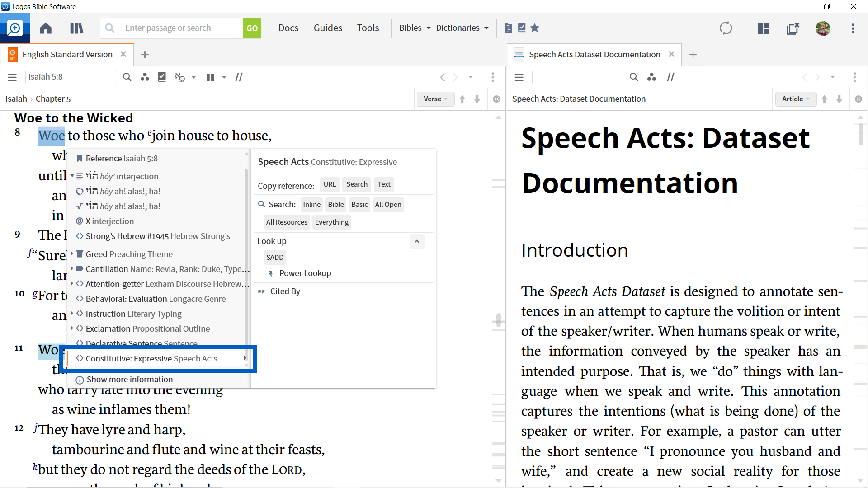Viewport: 868px width, 488px height.
Task: Go to next verse with down arrow
Action: tap(477, 99)
